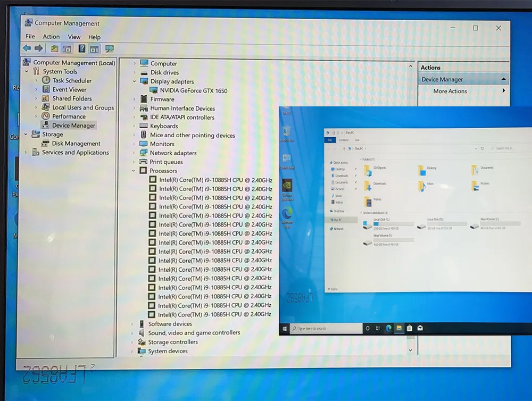Select the Computer Management (Local) root node

pos(74,62)
